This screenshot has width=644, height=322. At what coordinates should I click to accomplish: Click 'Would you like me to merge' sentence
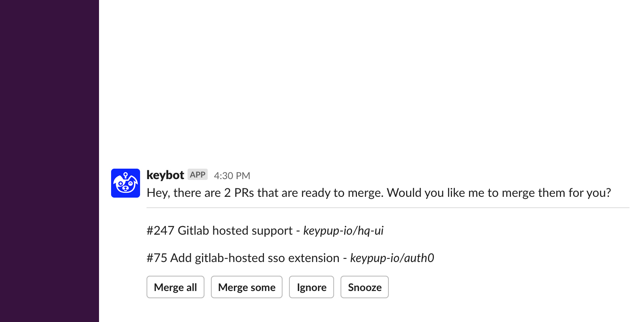pyautogui.click(x=498, y=193)
